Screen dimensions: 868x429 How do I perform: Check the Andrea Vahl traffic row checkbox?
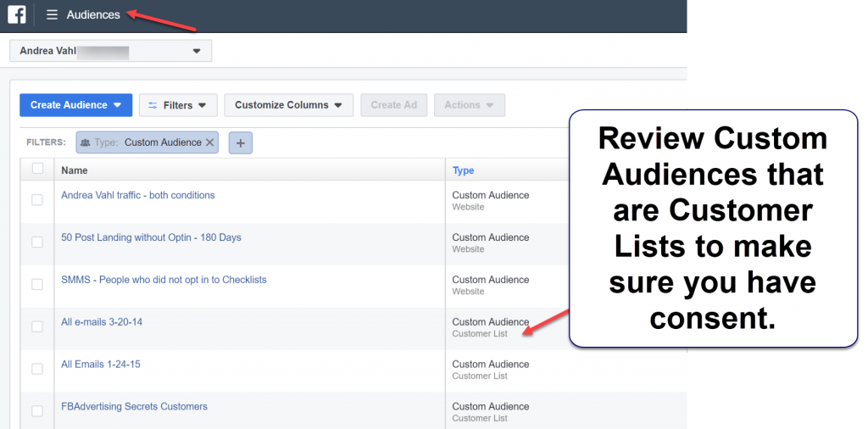37,200
